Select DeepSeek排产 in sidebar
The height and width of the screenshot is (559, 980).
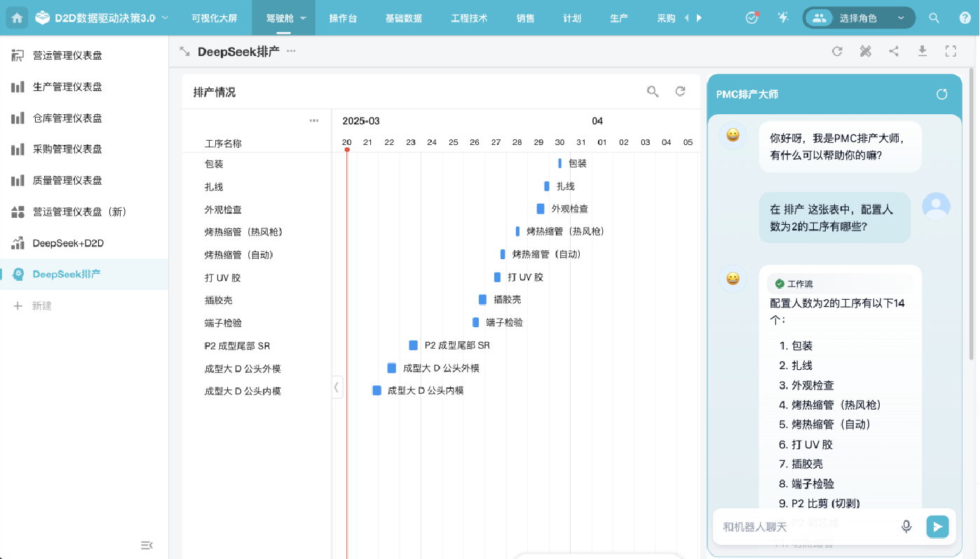(x=84, y=274)
